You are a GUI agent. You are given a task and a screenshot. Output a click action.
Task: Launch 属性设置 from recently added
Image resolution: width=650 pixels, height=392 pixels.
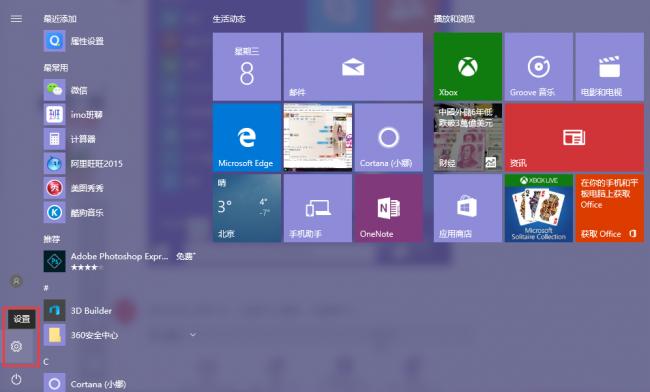(120, 41)
